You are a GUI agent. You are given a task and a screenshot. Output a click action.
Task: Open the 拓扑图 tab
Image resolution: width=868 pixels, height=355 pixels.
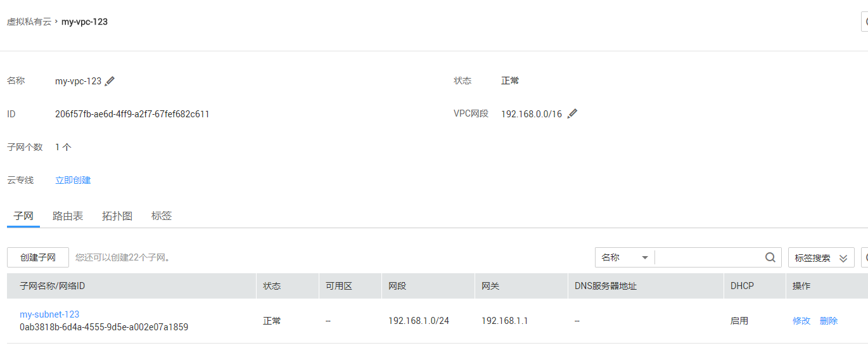117,216
